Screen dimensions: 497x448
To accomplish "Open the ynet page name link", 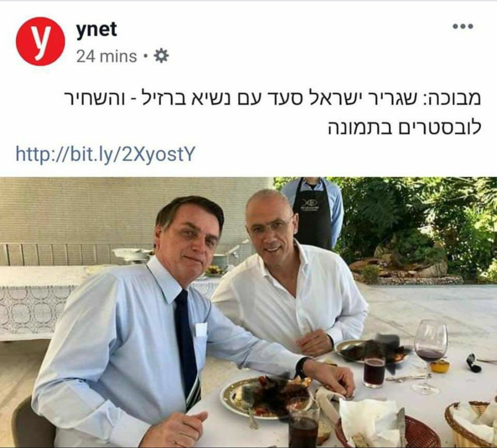I will 97,29.
